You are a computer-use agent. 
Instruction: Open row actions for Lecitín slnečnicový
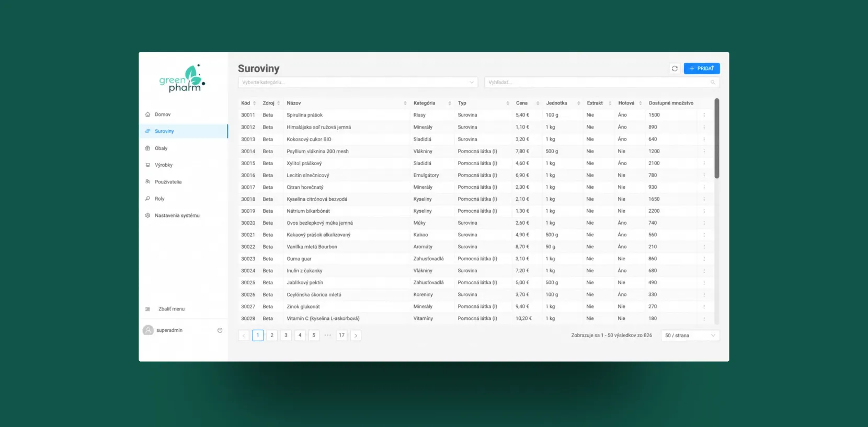click(704, 175)
